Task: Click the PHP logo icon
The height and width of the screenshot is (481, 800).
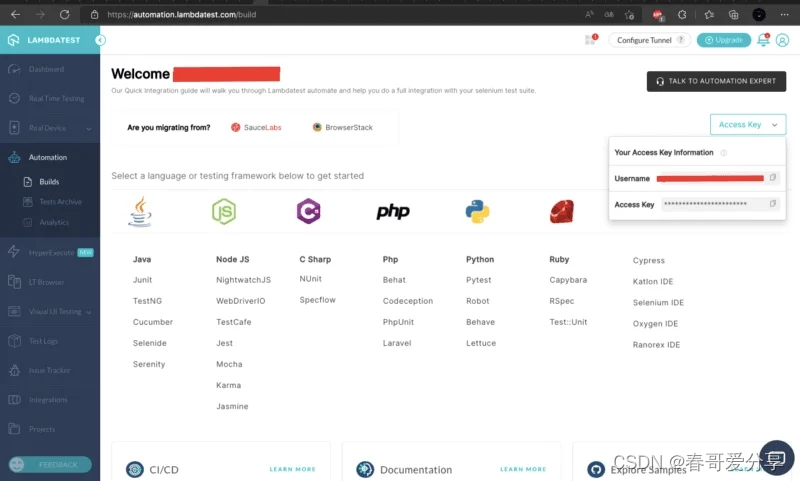Action: [x=393, y=211]
